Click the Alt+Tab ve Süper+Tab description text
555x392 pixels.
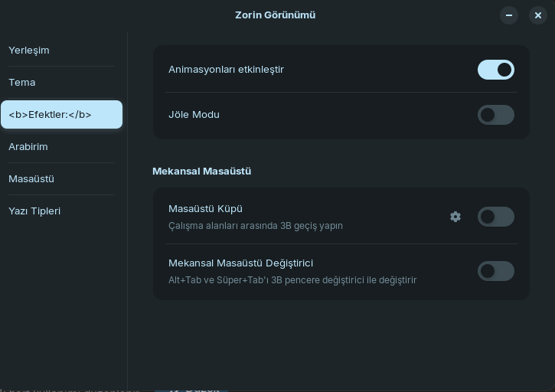tap(292, 280)
